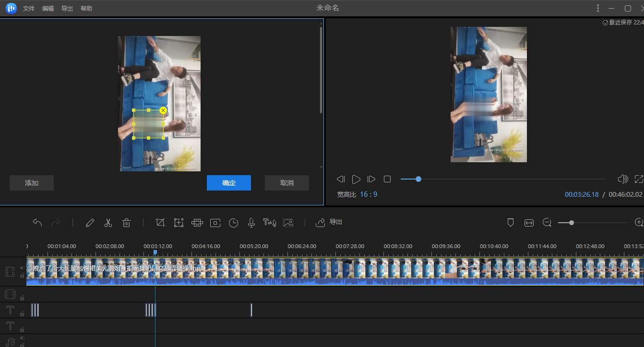Click the trash delete icon
644x347 pixels.
point(126,222)
